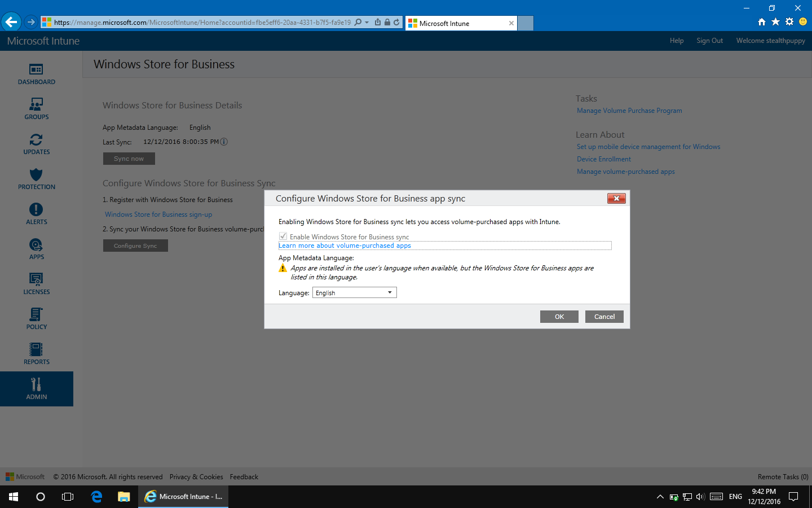Open the Alerts workspace
Image resolution: width=812 pixels, height=508 pixels.
coord(36,214)
